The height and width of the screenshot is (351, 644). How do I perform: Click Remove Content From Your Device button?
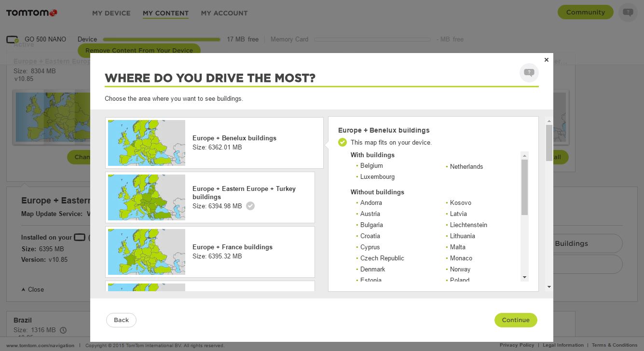coord(139,50)
